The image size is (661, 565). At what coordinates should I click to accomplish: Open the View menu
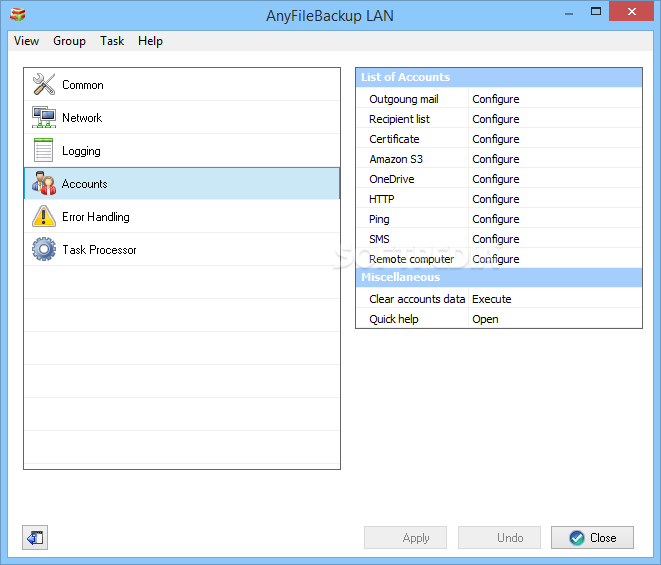click(27, 41)
